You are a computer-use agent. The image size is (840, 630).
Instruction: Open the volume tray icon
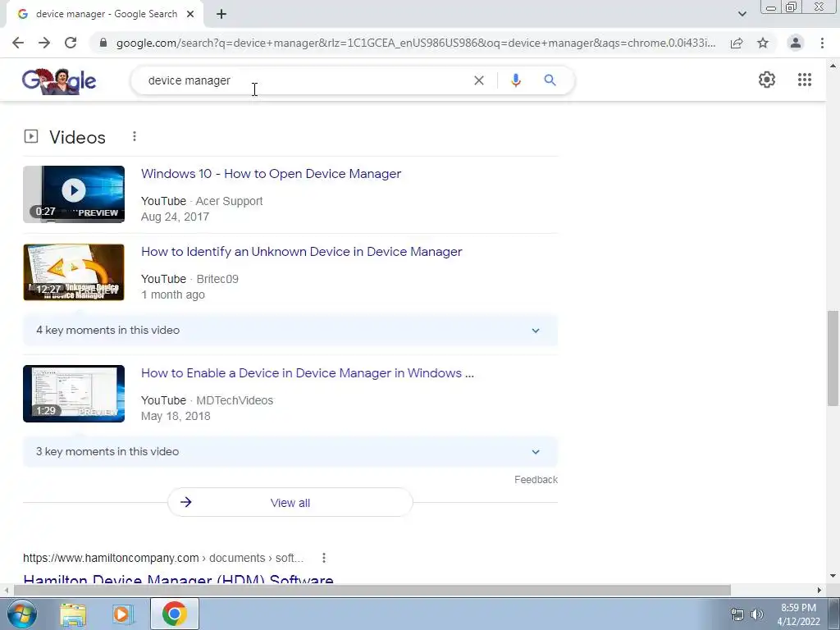coord(757,614)
